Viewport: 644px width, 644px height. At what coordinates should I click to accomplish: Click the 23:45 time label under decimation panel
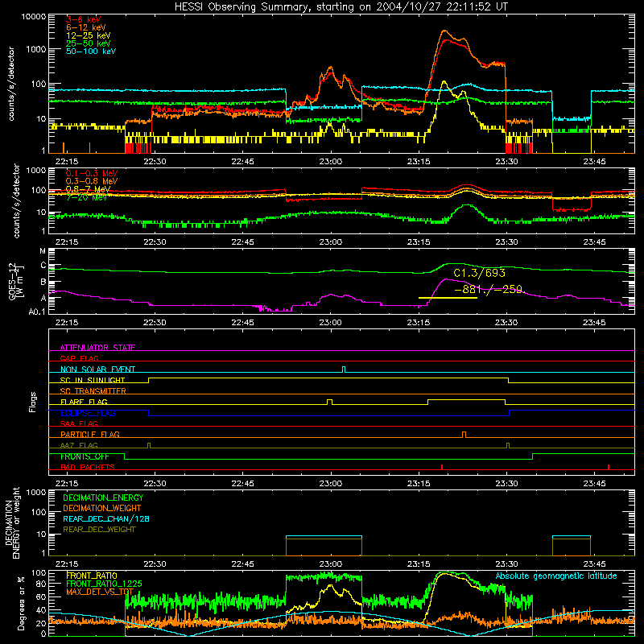coord(594,564)
